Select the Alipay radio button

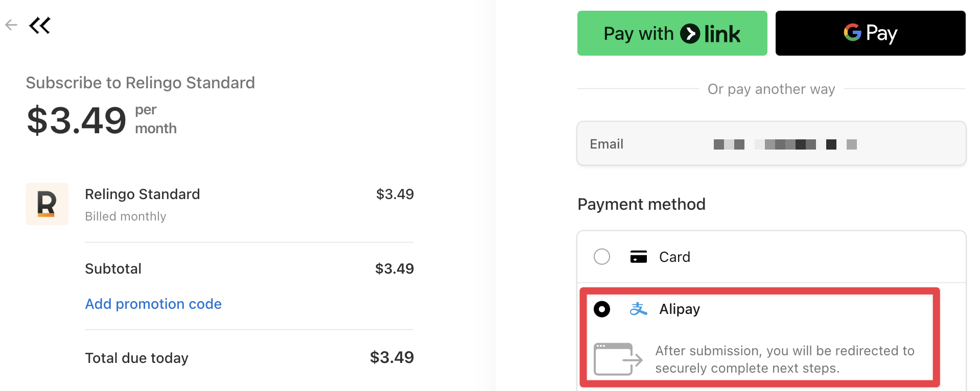coord(602,309)
